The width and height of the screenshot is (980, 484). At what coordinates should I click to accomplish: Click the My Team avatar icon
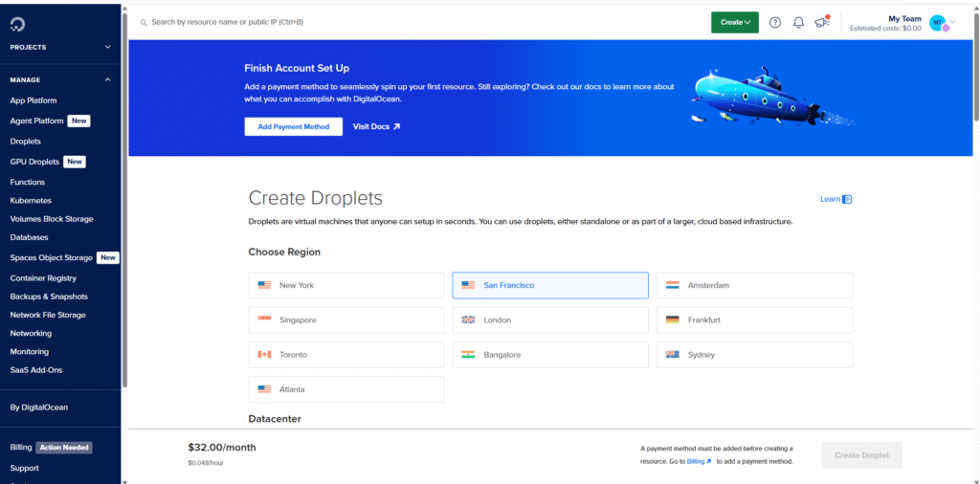[x=937, y=22]
